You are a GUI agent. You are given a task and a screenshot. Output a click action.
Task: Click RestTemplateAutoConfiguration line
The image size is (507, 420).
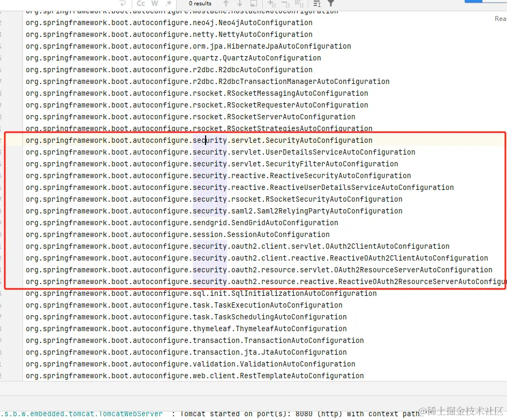coord(195,376)
